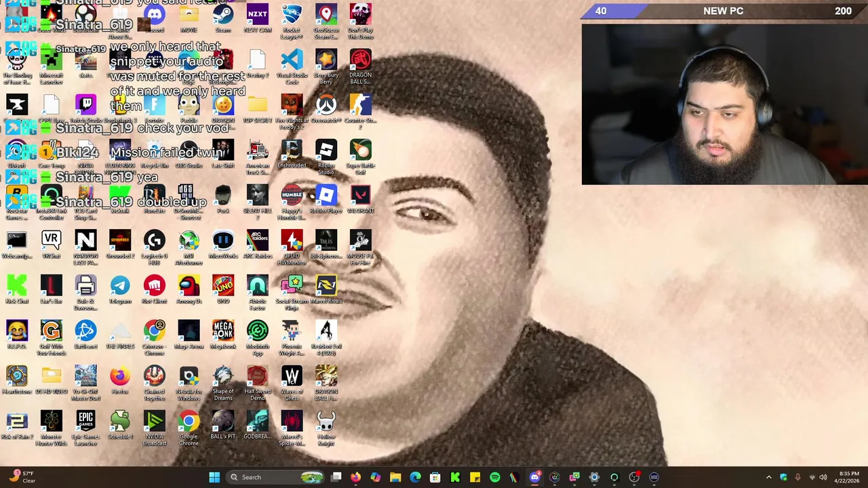Screen dimensions: 868x488
Task: Open the NZXT CAM desktop shortcut
Action: pos(257,18)
